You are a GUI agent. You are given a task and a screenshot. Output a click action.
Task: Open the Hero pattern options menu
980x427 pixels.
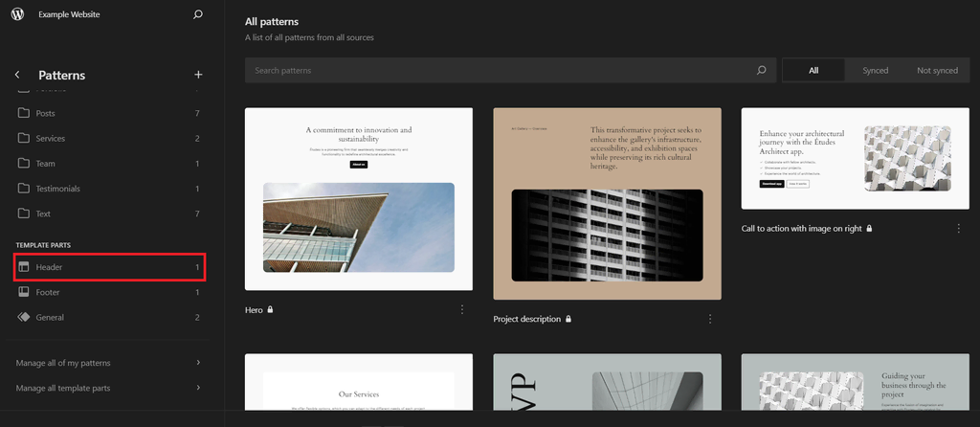click(462, 309)
